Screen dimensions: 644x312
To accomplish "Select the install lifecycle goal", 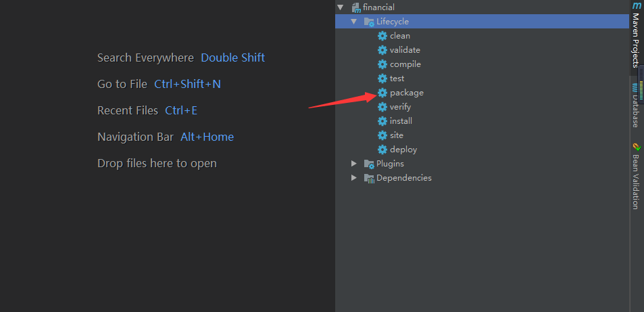I will pyautogui.click(x=401, y=121).
